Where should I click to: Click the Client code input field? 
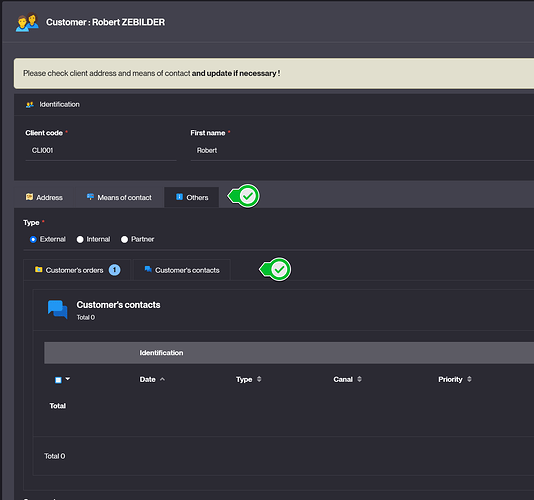point(101,151)
